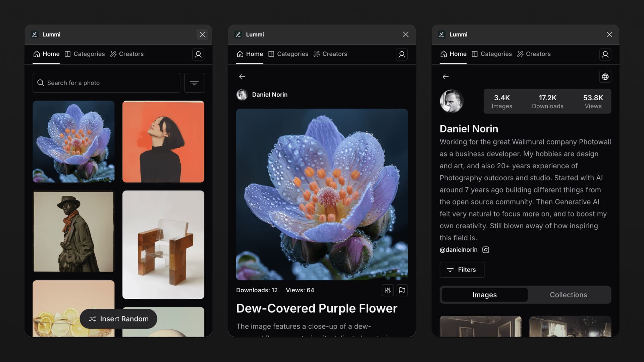Click the Lummi logo in the left window

coord(35,35)
